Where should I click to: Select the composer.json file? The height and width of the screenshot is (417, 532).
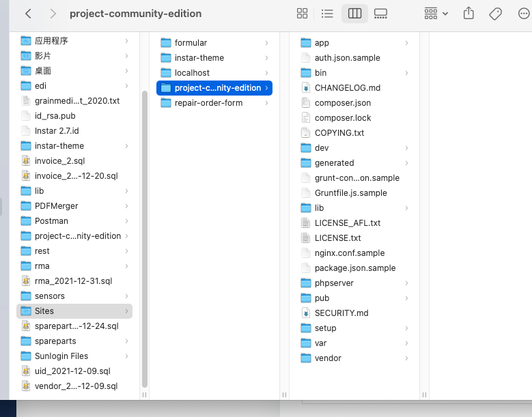click(x=342, y=103)
